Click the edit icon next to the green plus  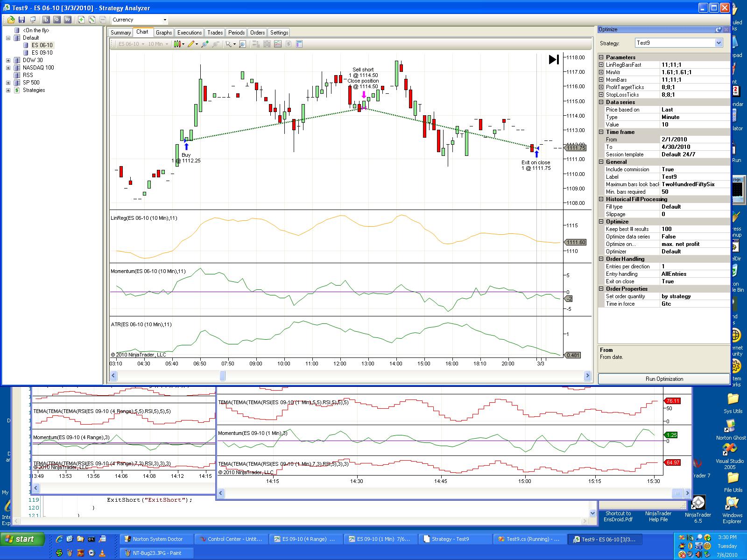92,20
